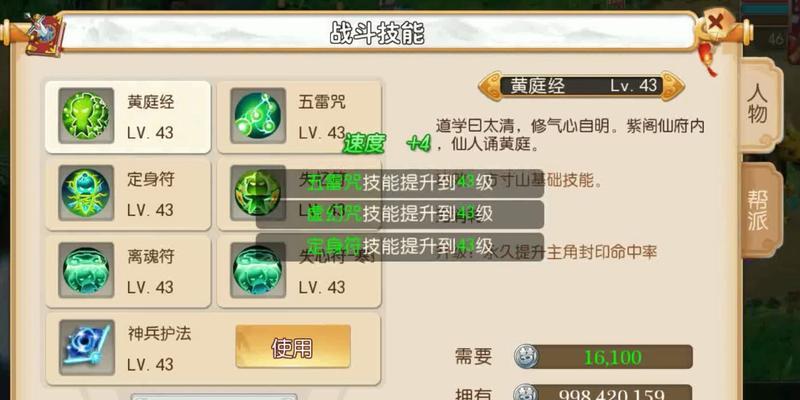This screenshot has width=800, height=400.
Task: Click the 神兵护法 blue skill icon
Action: pos(86,348)
